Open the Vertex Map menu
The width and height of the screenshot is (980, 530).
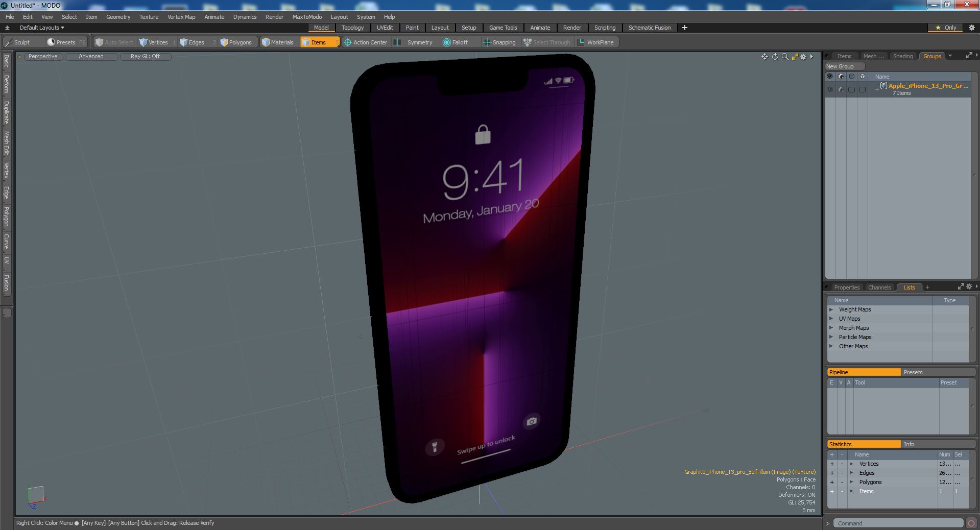[x=181, y=17]
